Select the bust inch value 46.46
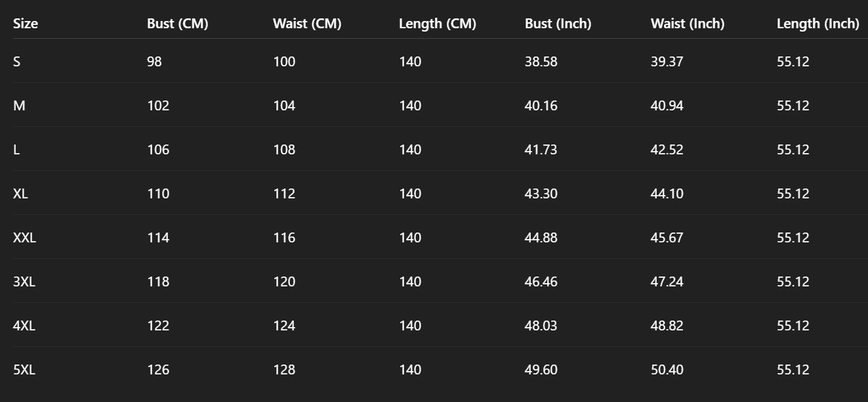This screenshot has width=868, height=402. coord(541,282)
